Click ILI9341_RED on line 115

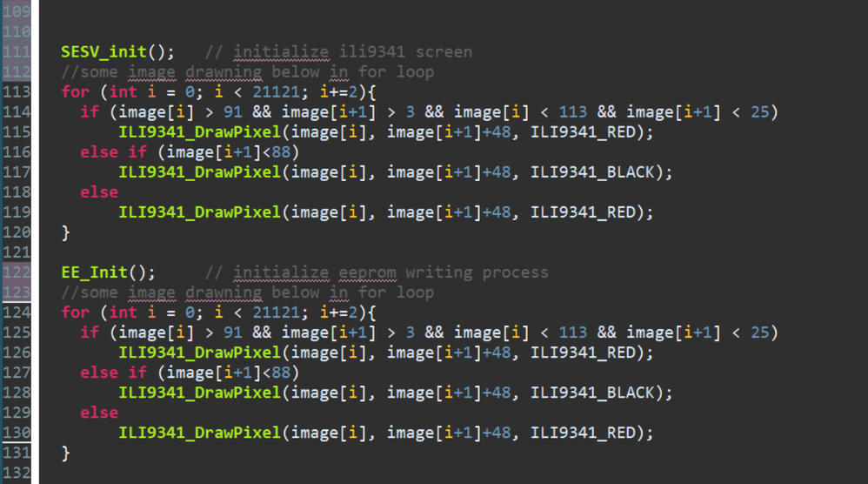click(x=583, y=131)
